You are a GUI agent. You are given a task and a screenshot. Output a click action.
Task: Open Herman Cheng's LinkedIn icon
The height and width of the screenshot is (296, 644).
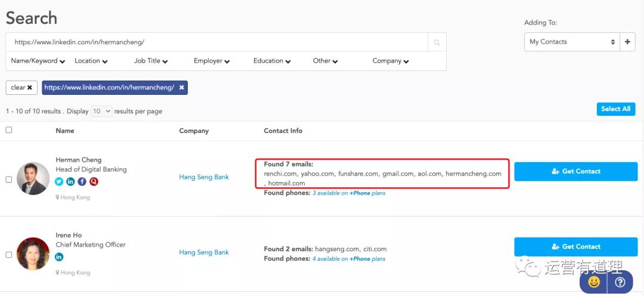click(70, 181)
